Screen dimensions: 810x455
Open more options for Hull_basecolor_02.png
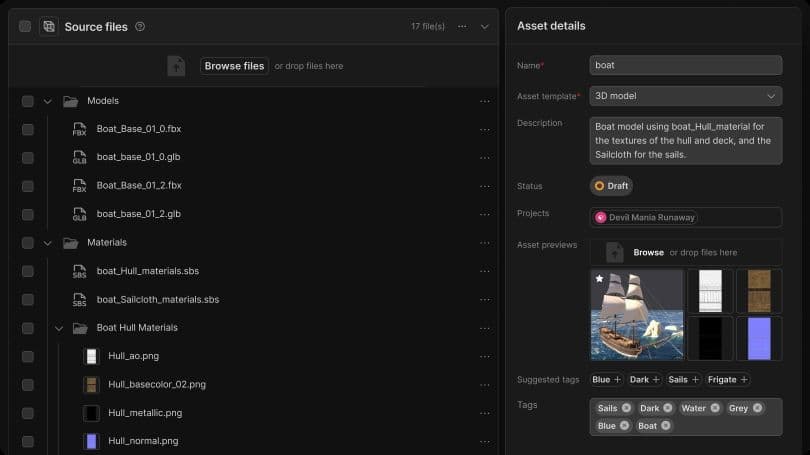pos(485,385)
